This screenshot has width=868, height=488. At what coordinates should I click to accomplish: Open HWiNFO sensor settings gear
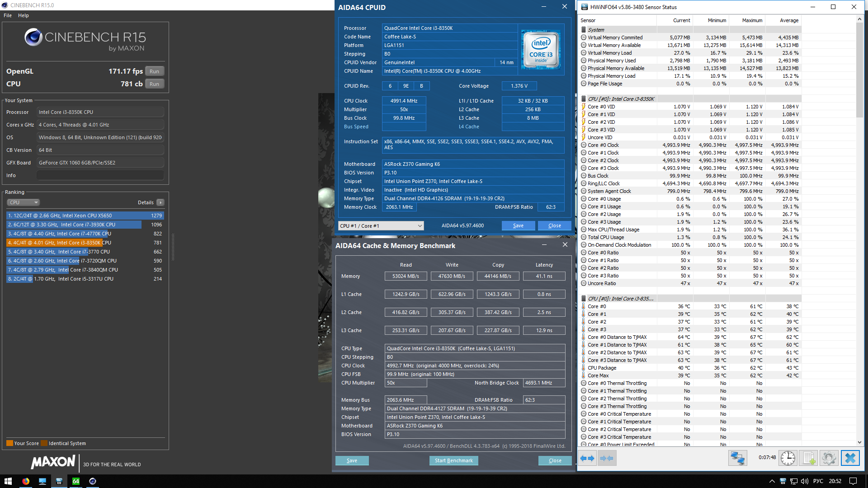pos(829,458)
